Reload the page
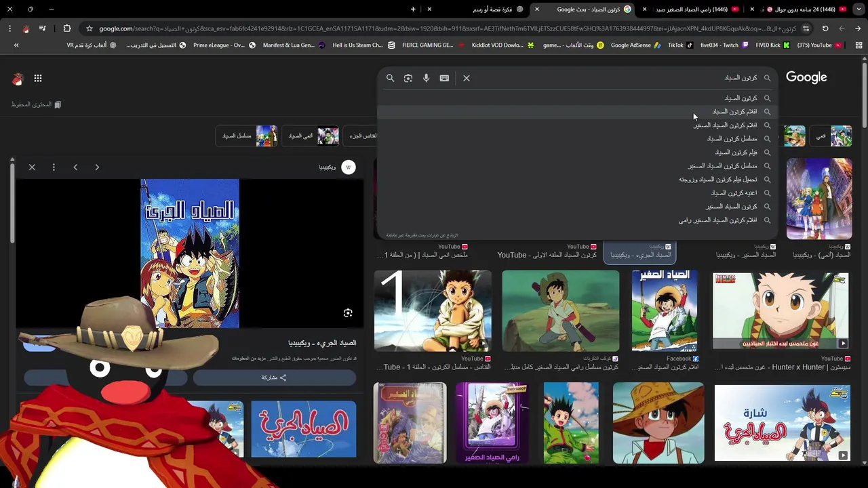The height and width of the screenshot is (488, 868). coord(825,28)
